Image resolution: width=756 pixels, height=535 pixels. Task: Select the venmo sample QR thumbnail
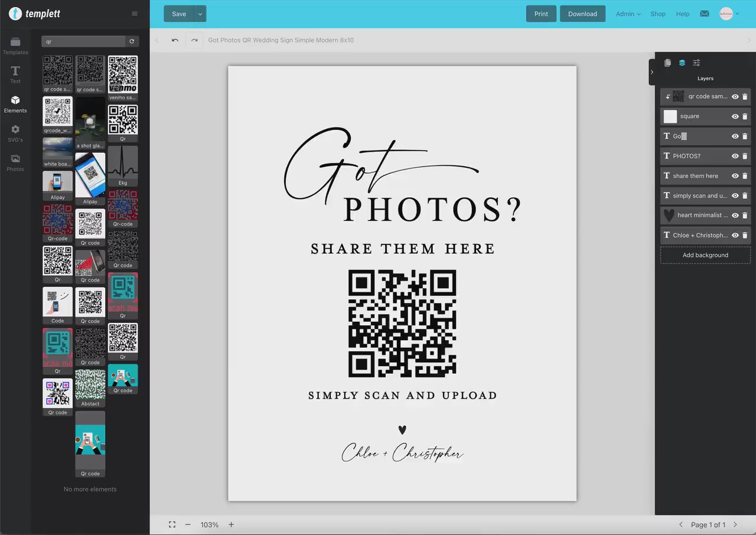pos(123,78)
